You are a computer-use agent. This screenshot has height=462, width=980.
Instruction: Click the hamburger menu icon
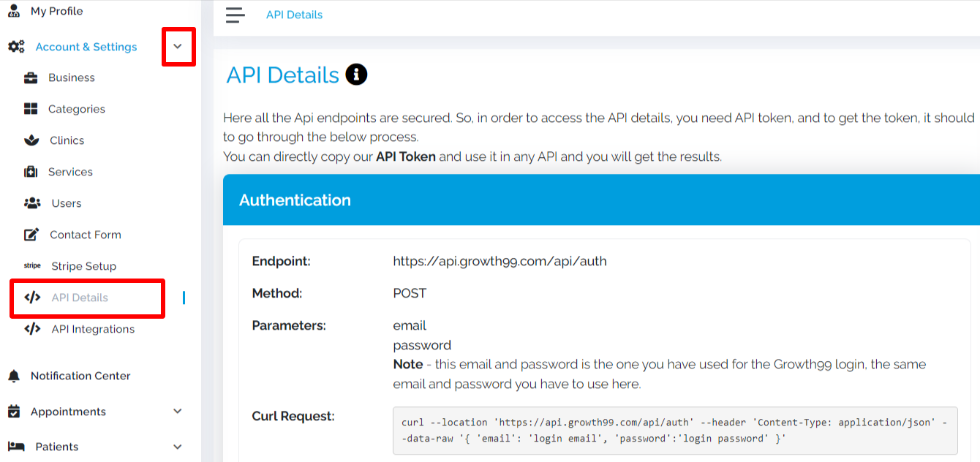point(235,15)
